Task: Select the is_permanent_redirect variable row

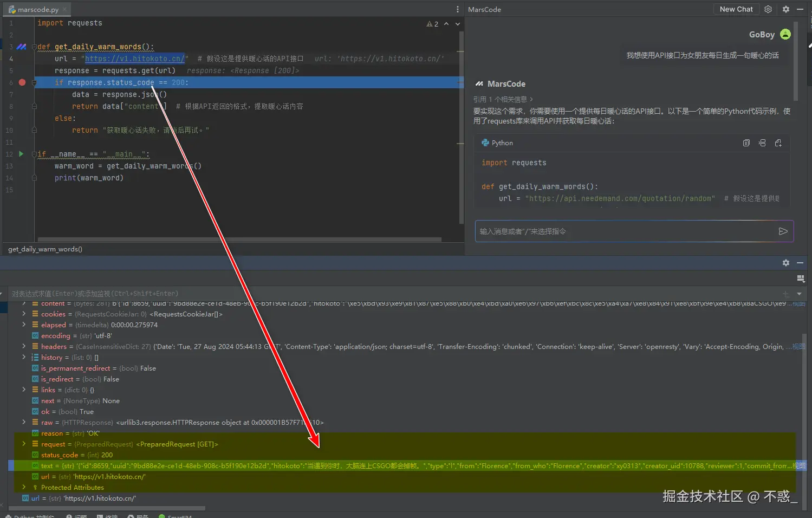Action: coord(94,368)
